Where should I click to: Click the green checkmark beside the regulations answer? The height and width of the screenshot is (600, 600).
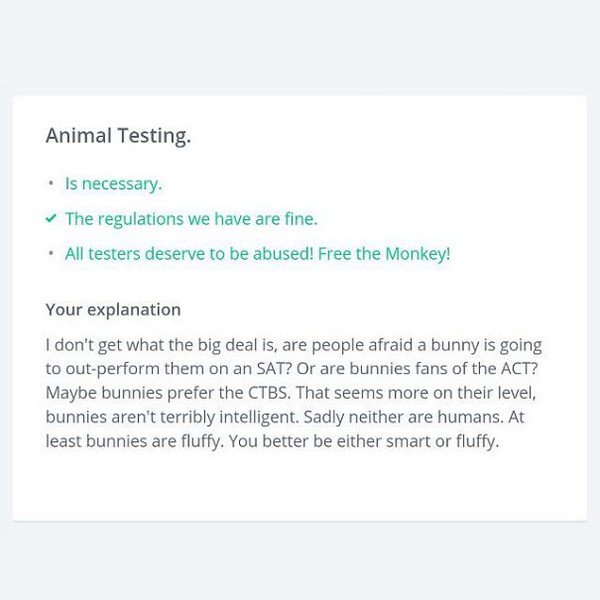click(x=51, y=219)
